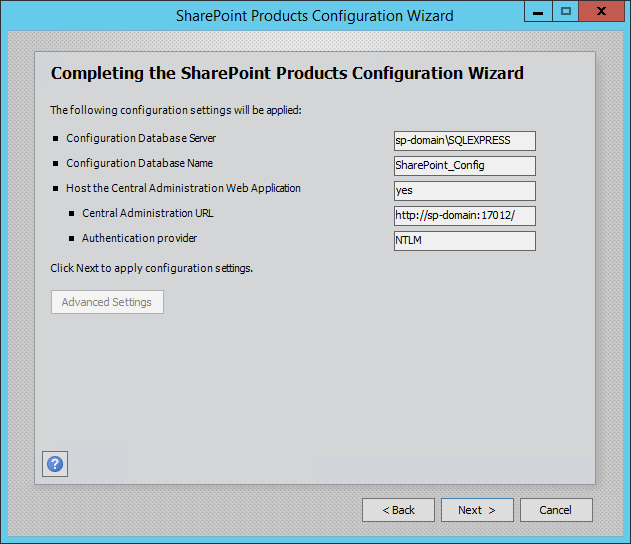Click the 'Authentication provider' label
Viewport: 631px width, 544px height.
139,238
